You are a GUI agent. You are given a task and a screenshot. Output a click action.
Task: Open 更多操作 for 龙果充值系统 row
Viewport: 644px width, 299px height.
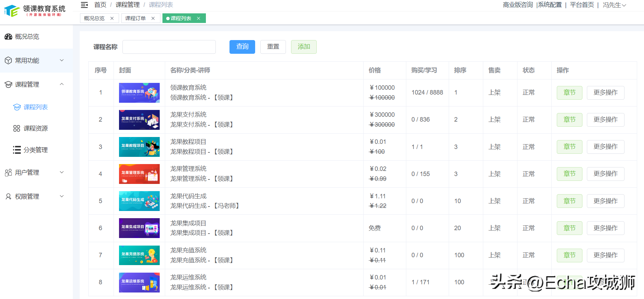coord(605,256)
